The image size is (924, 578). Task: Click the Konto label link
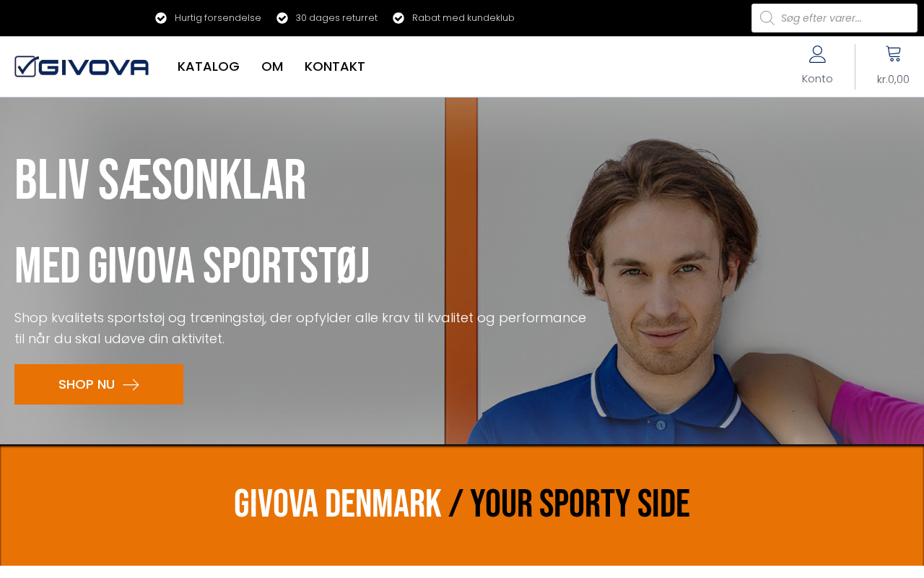coord(817,79)
